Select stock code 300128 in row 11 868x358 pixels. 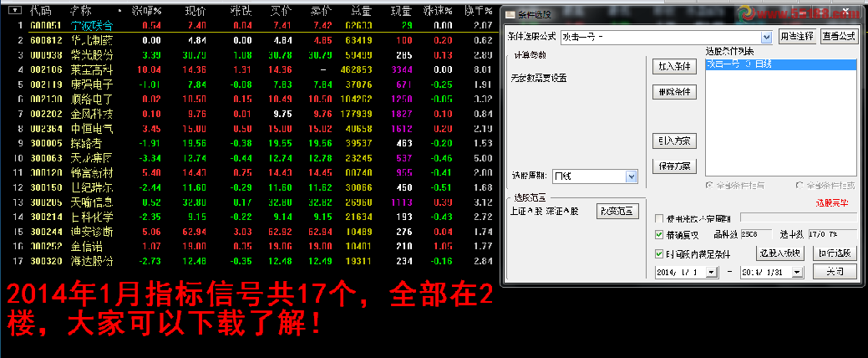[47, 173]
